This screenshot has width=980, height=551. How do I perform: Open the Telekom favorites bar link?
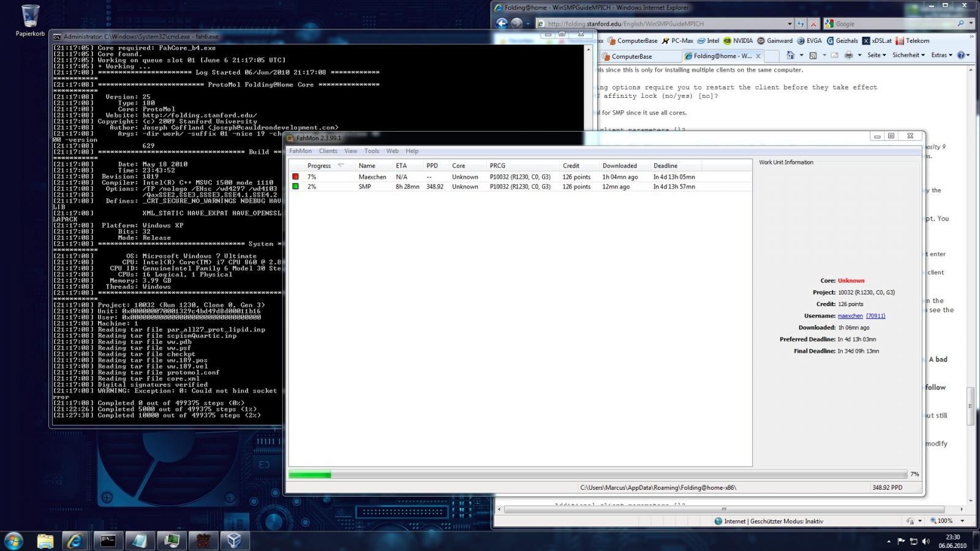[x=913, y=41]
